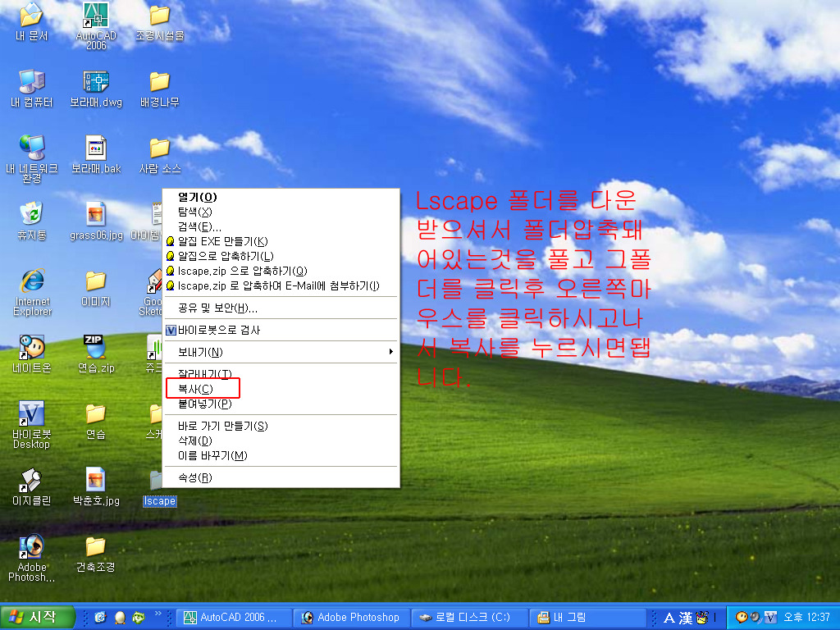This screenshot has width=840, height=630.
Task: Select the lscape folder label
Action: [x=160, y=501]
